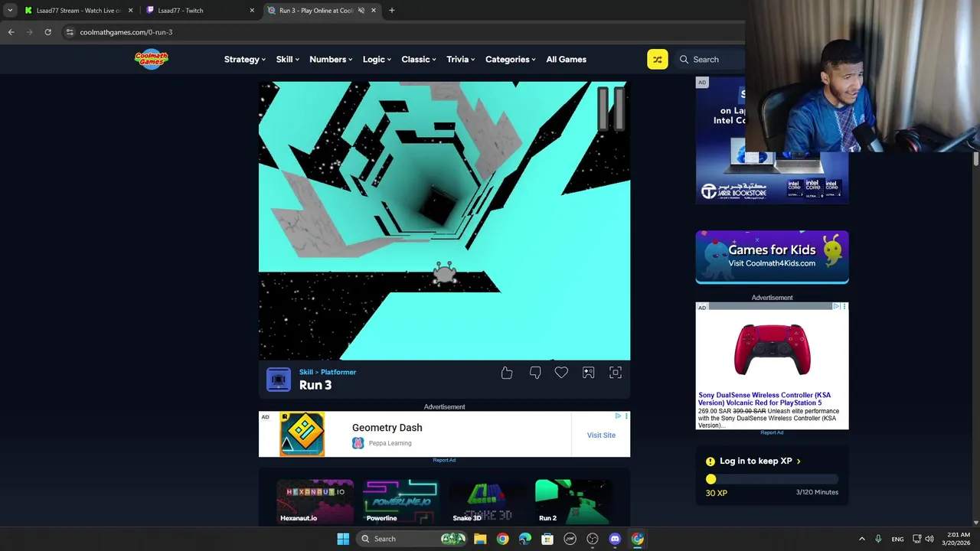Open the Coolmath Games home logo
980x551 pixels.
[x=152, y=59]
